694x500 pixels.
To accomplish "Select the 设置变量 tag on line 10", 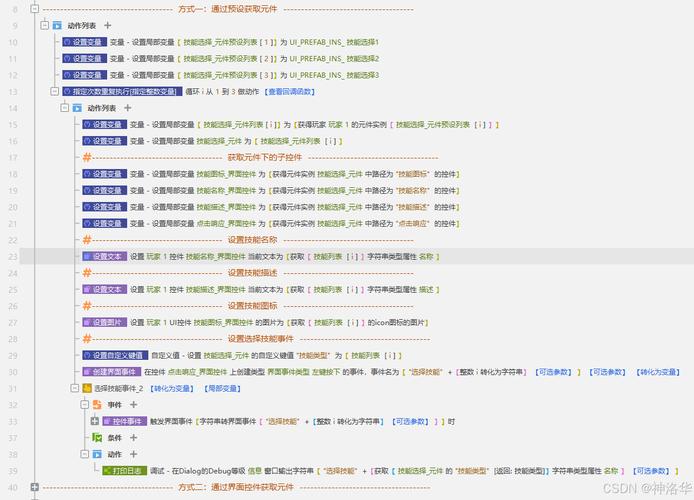I will [x=85, y=42].
